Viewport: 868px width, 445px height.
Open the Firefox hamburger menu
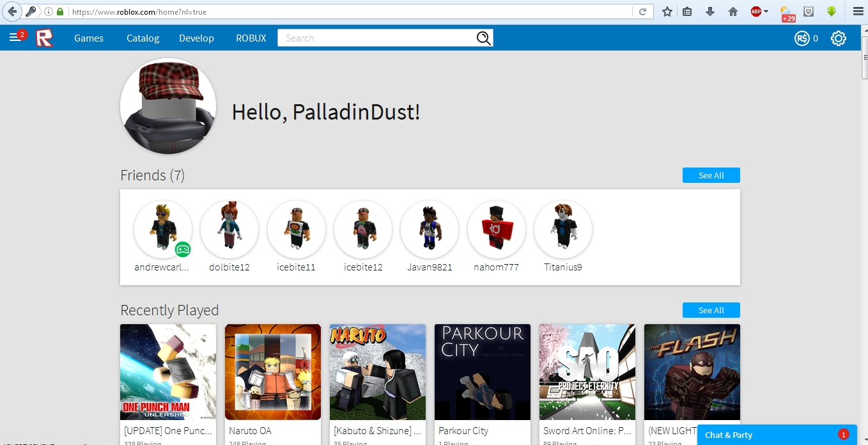point(858,12)
